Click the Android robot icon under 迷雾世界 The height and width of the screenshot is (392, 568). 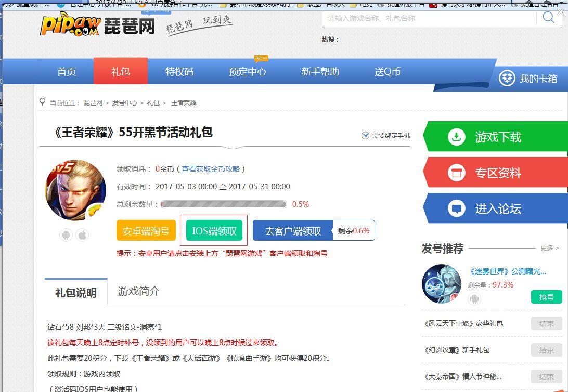tap(473, 298)
